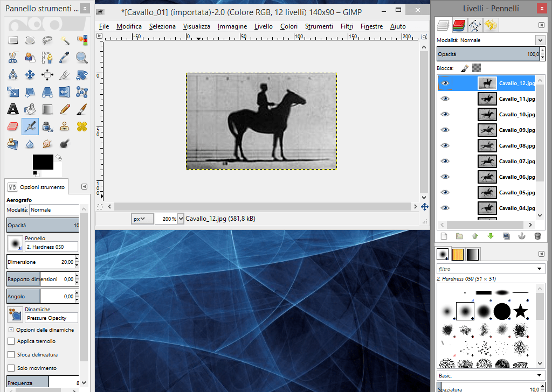Hide the Cavallo_05.jpg layer

coord(445,192)
